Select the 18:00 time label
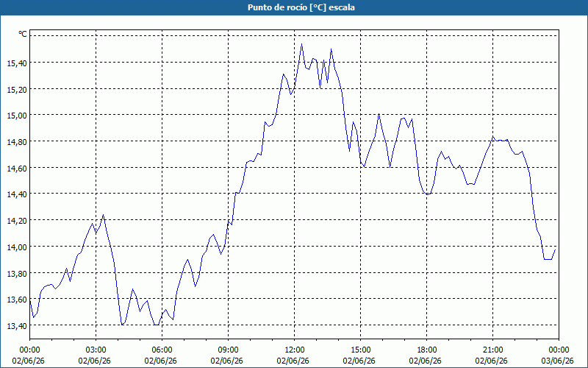 coord(427,350)
